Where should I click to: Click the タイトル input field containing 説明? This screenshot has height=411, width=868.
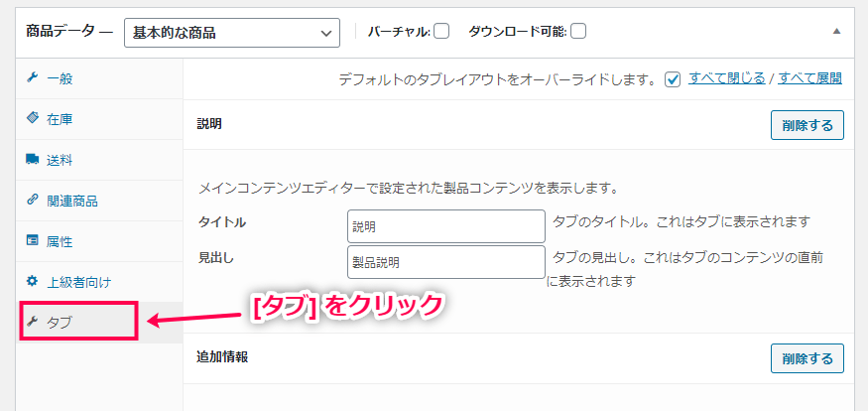pyautogui.click(x=446, y=226)
